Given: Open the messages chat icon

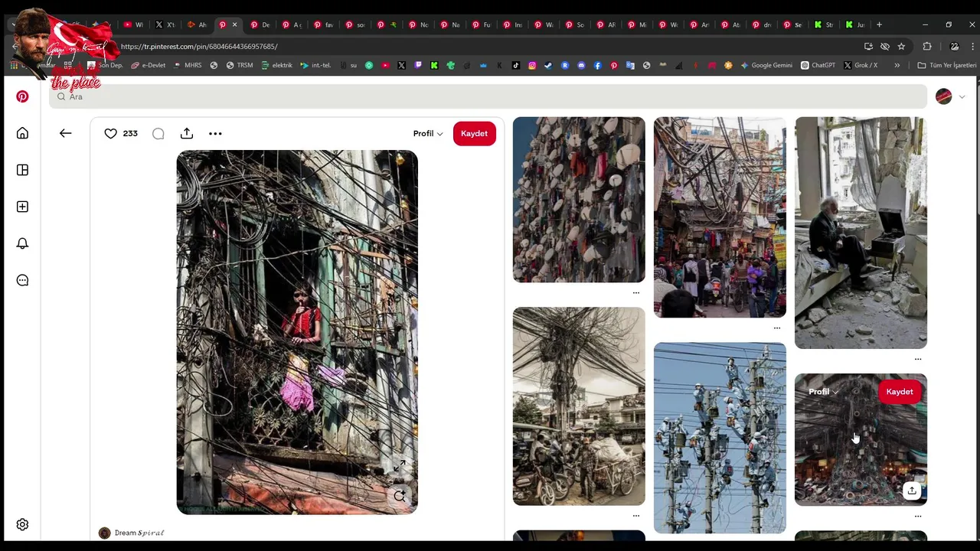Looking at the screenshot, I should (x=22, y=280).
